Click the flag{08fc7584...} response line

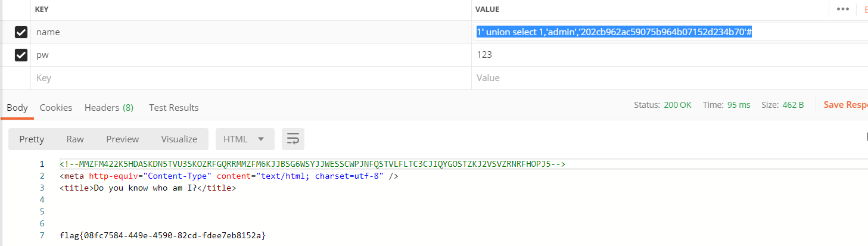[163, 236]
